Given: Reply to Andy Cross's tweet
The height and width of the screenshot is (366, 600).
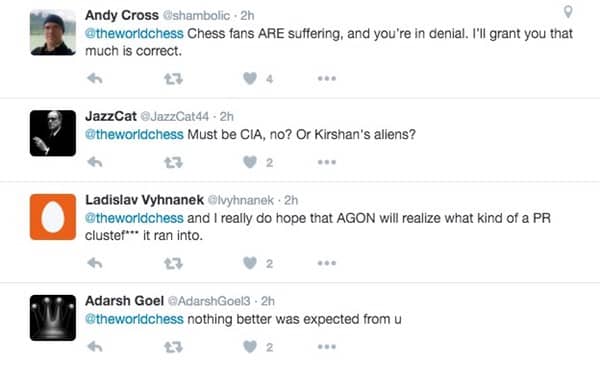Looking at the screenshot, I should [95, 79].
